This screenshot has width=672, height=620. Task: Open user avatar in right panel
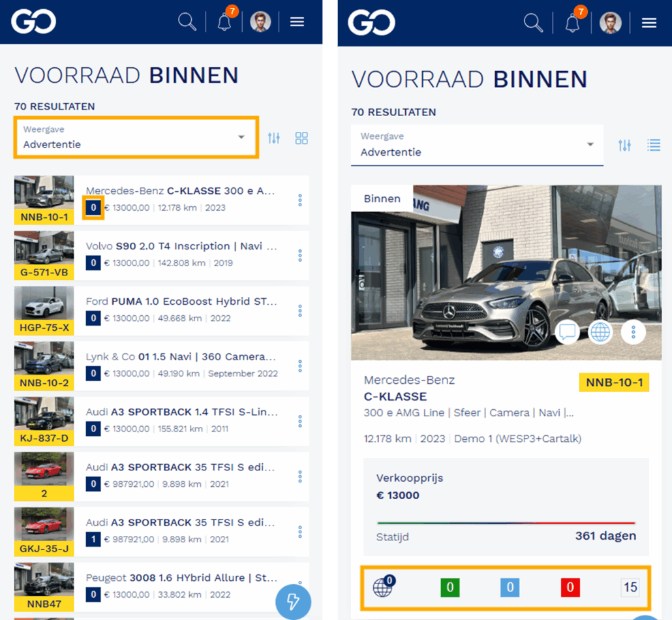tap(610, 22)
